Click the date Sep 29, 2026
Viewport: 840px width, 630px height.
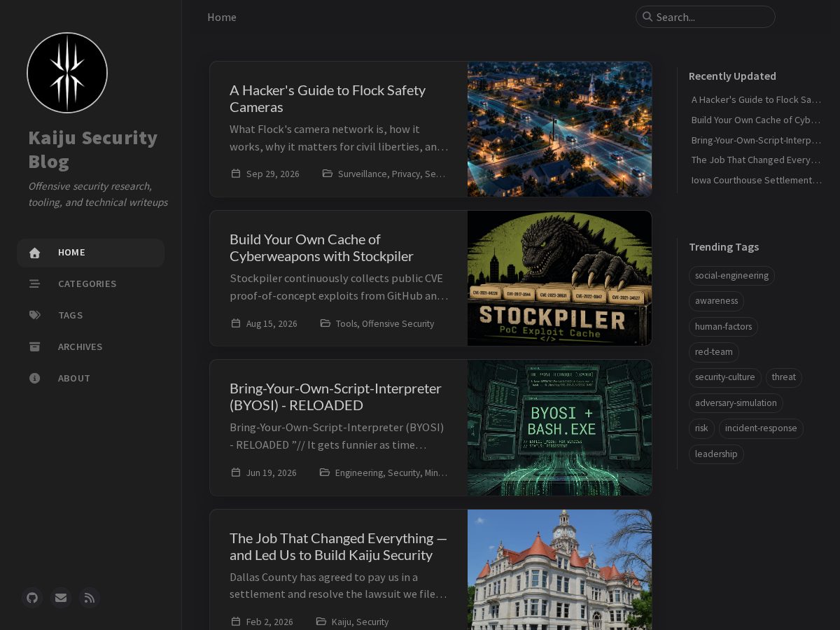(273, 174)
